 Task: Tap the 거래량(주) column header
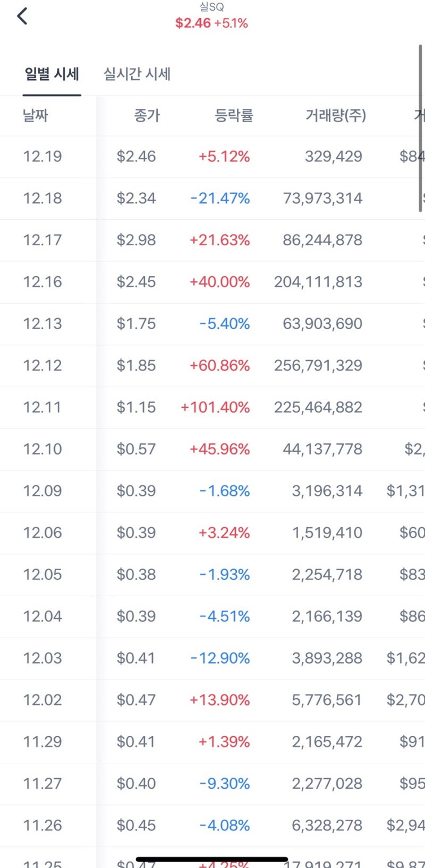coord(335,115)
